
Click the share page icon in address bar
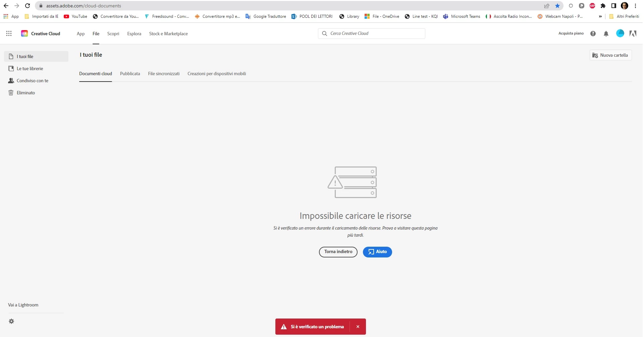click(547, 6)
